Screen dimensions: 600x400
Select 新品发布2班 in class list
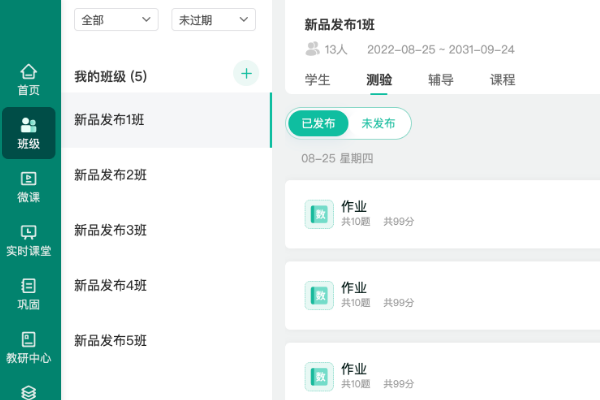pyautogui.click(x=110, y=175)
